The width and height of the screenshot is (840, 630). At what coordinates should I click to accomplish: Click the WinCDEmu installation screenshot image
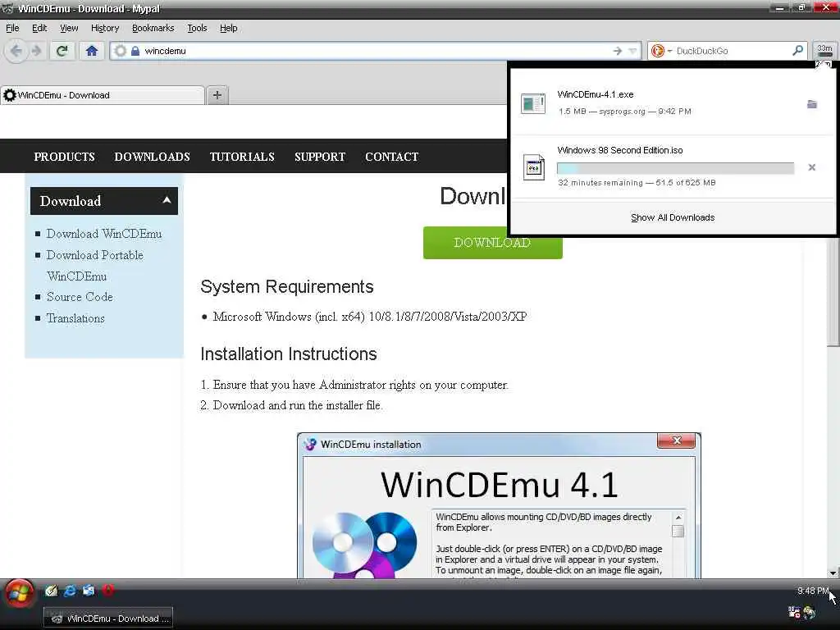499,505
